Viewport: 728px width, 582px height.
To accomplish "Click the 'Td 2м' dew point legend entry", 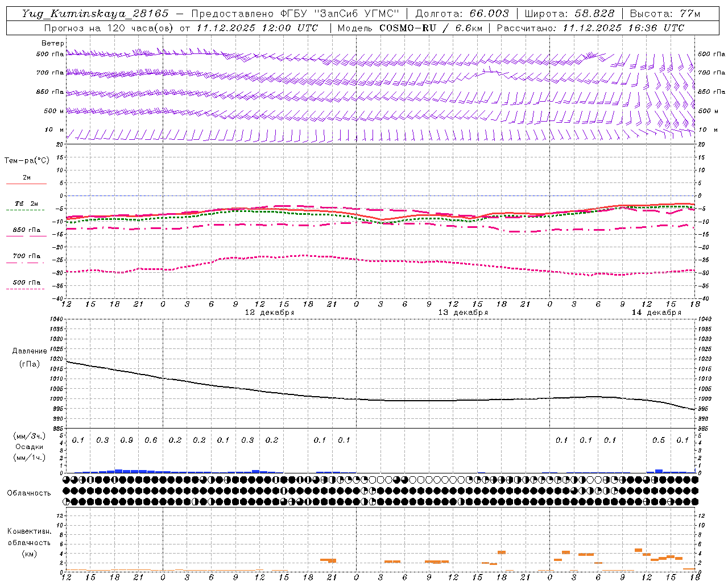I will point(26,203).
